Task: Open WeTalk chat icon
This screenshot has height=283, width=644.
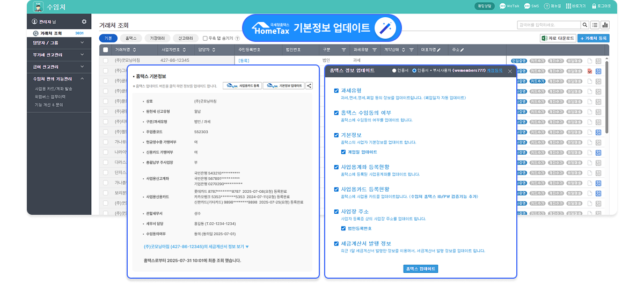Action: click(502, 6)
